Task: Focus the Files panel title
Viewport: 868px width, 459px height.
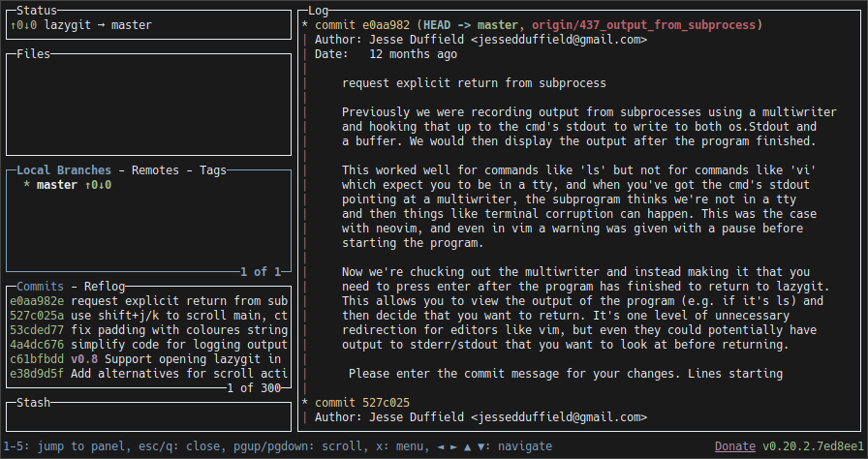Action: (x=33, y=54)
